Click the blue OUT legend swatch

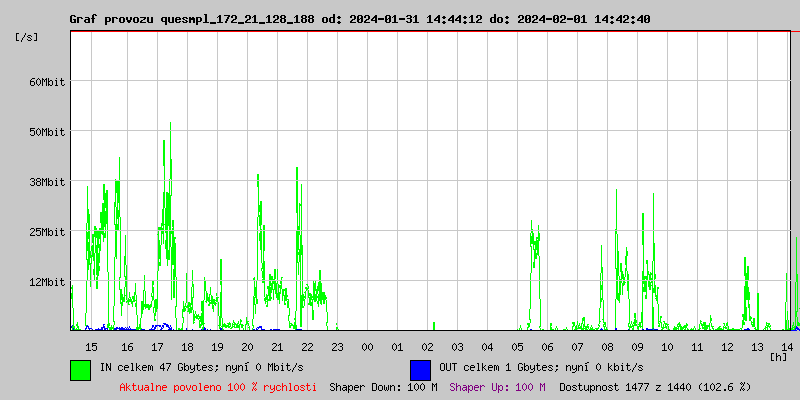pyautogui.click(x=421, y=369)
